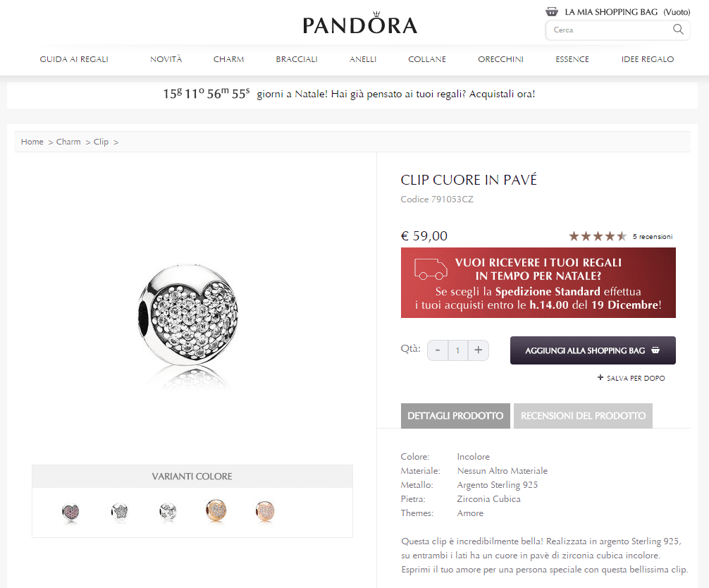Open the Dettagli Prodotto tab
The image size is (709, 588).
(455, 416)
